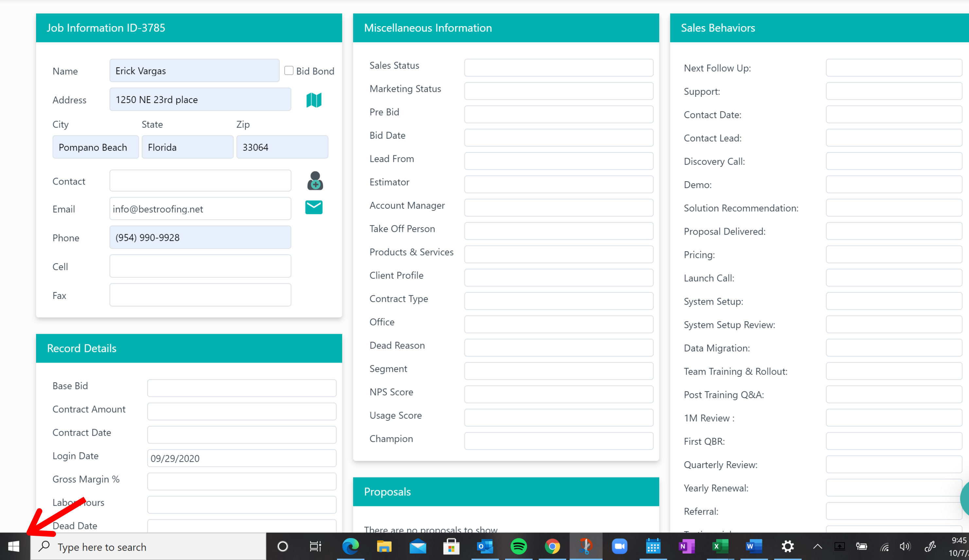Click the email envelope icon beside Email

pos(314,207)
